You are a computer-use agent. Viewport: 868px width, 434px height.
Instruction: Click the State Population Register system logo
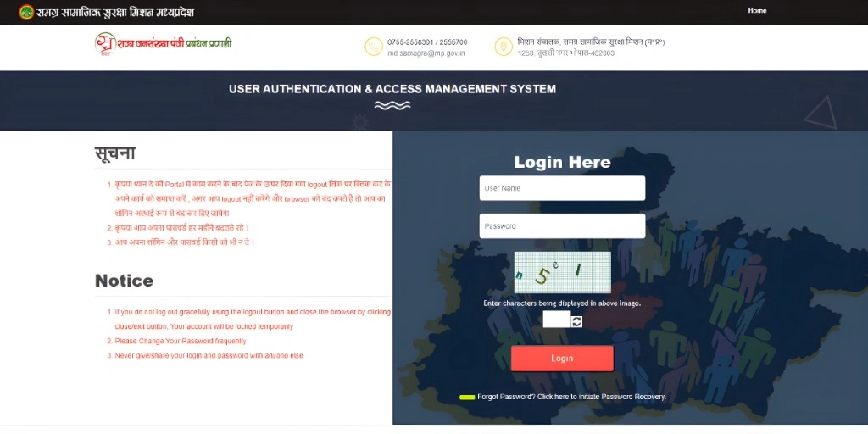163,44
